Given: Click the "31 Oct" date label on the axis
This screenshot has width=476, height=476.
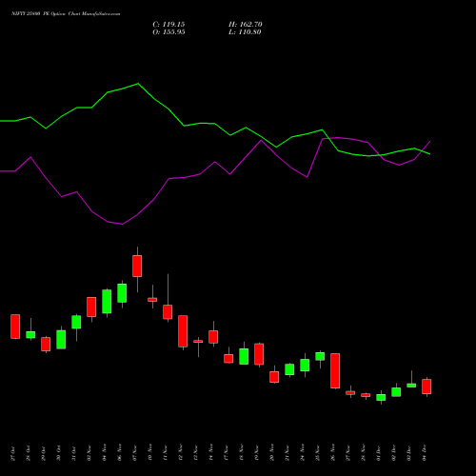Looking at the screenshot, I should point(73,453).
